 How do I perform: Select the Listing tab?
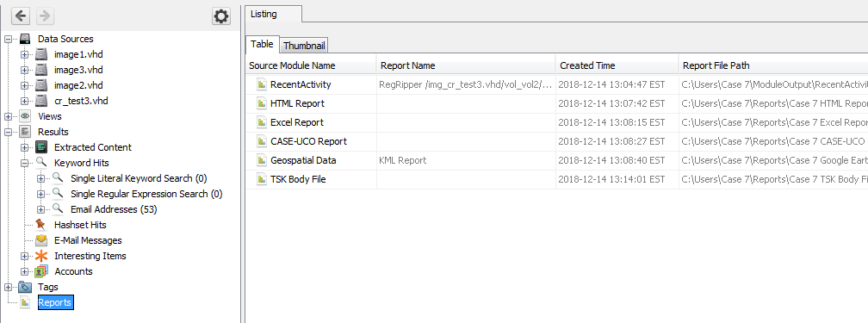[x=274, y=14]
